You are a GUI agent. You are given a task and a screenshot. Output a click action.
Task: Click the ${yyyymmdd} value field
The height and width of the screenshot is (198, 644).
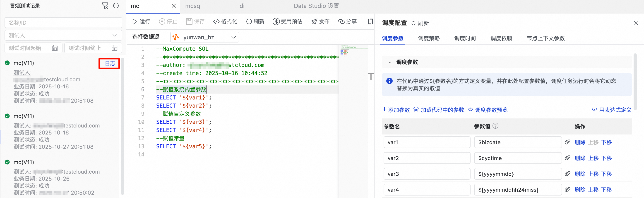point(518,174)
